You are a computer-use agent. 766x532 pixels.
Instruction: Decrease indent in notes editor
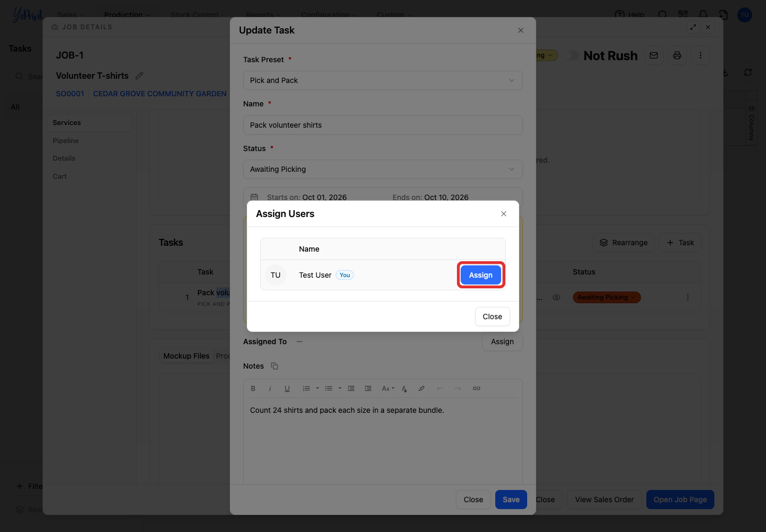click(x=351, y=388)
